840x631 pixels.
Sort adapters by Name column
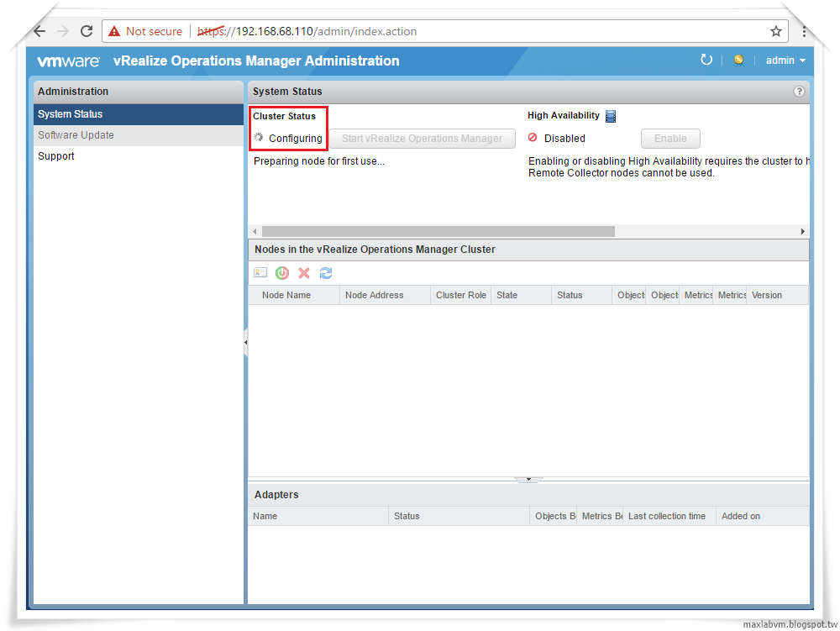pyautogui.click(x=318, y=516)
